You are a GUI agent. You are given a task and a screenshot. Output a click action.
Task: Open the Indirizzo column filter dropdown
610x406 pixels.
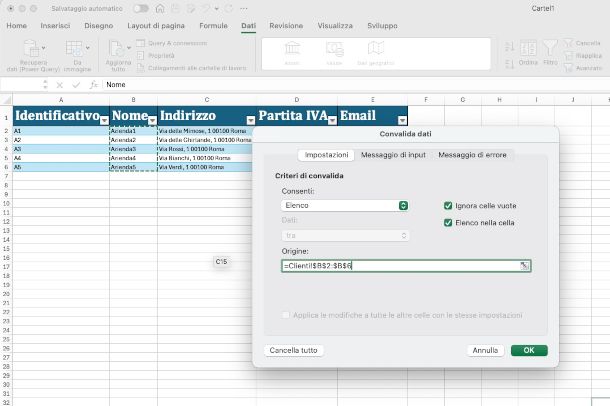[x=251, y=119]
